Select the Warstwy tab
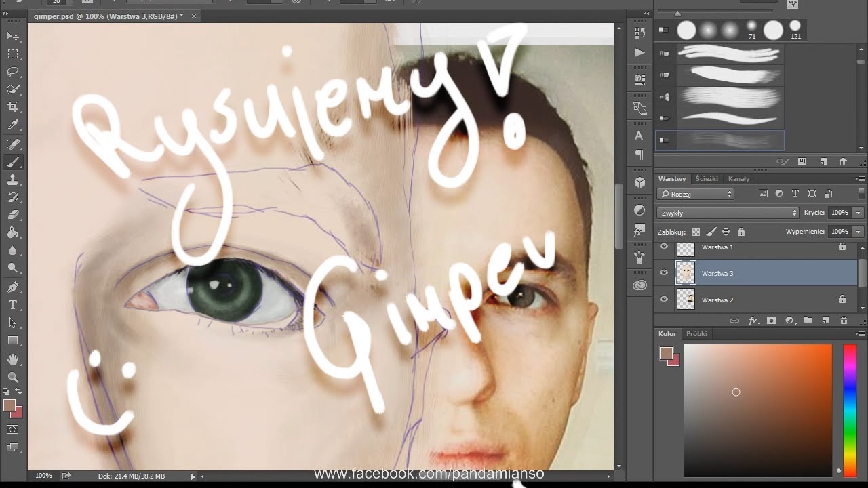The image size is (868, 488). [x=672, y=179]
